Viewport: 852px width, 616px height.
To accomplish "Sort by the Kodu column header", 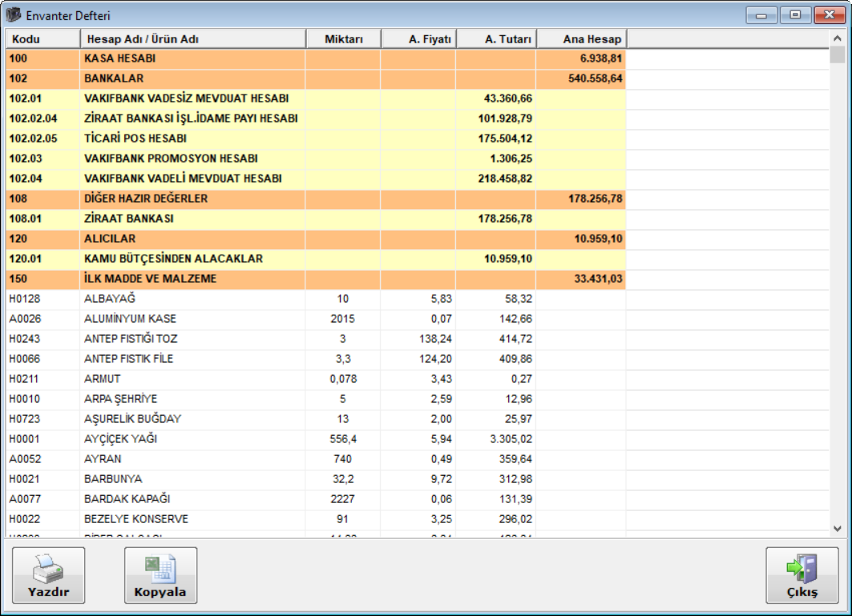I will click(42, 39).
